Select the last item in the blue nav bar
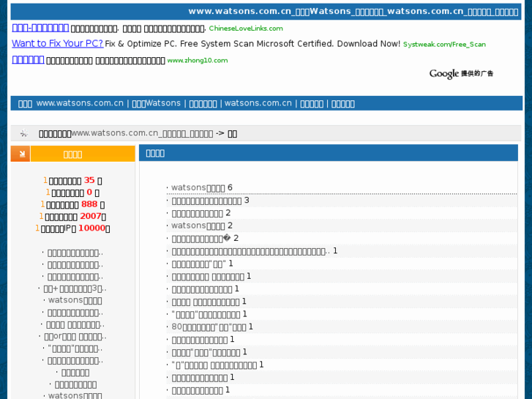Screen dimensions: 532x399 [342, 103]
